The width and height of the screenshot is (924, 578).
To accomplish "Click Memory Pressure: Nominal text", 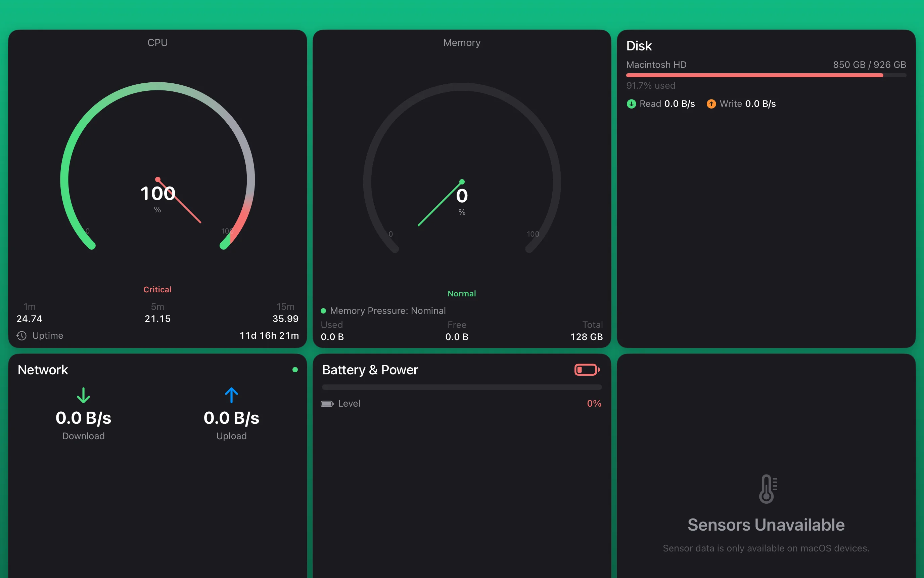I will (x=388, y=311).
